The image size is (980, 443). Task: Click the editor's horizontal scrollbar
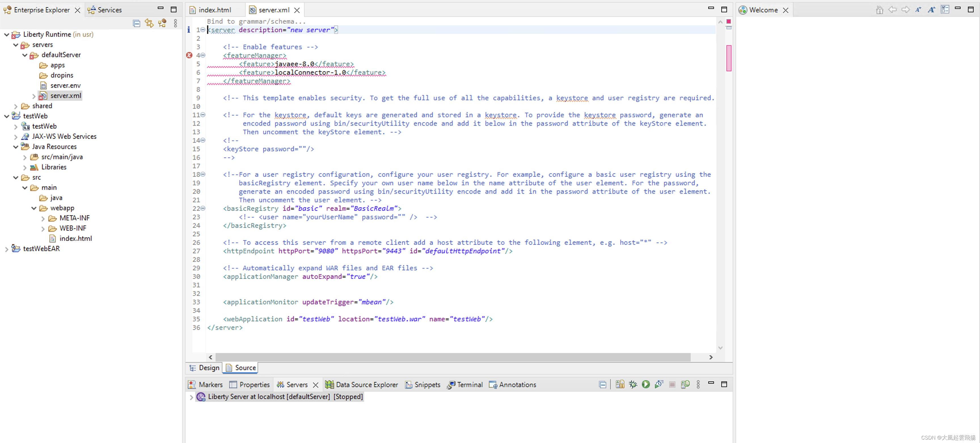[457, 357]
